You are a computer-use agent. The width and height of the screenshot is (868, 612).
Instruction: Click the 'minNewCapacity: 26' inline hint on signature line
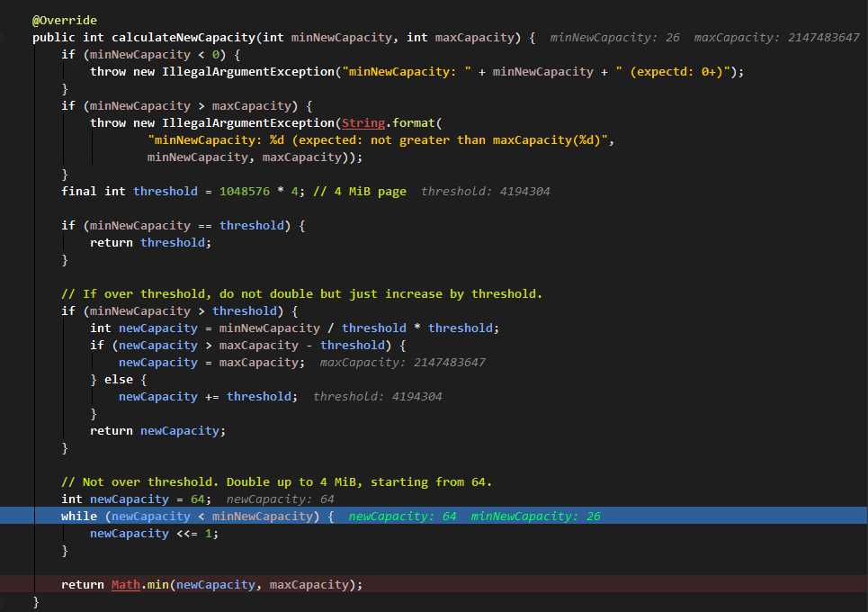pyautogui.click(x=614, y=38)
